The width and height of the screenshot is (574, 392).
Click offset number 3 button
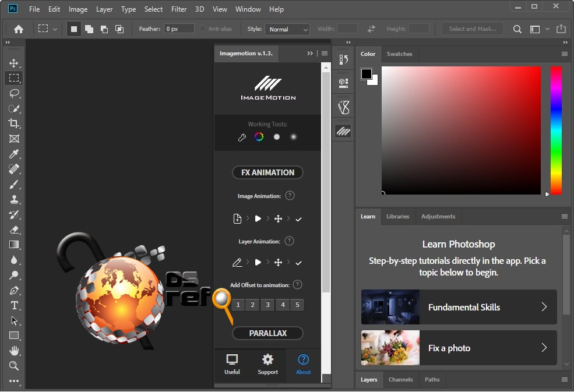point(267,305)
